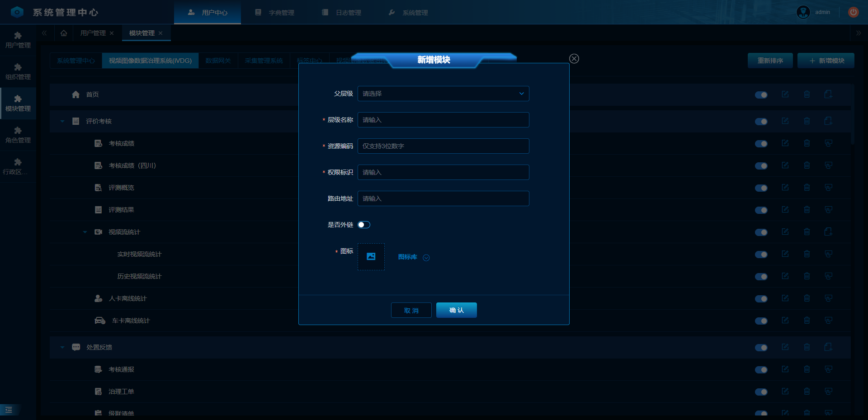Screen dimensions: 868x420
Task: Toggle the 考核通报 row enable switch
Action: pos(761,370)
